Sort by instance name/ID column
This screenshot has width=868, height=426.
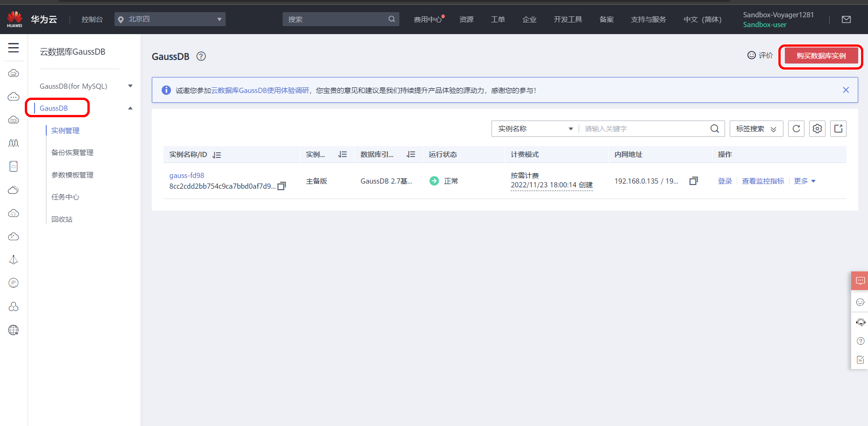click(x=216, y=155)
